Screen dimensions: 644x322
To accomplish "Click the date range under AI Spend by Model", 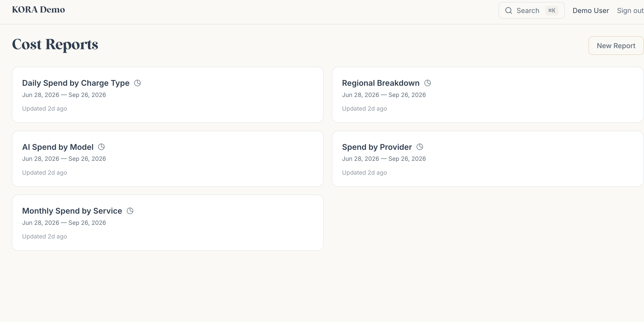I will click(64, 159).
